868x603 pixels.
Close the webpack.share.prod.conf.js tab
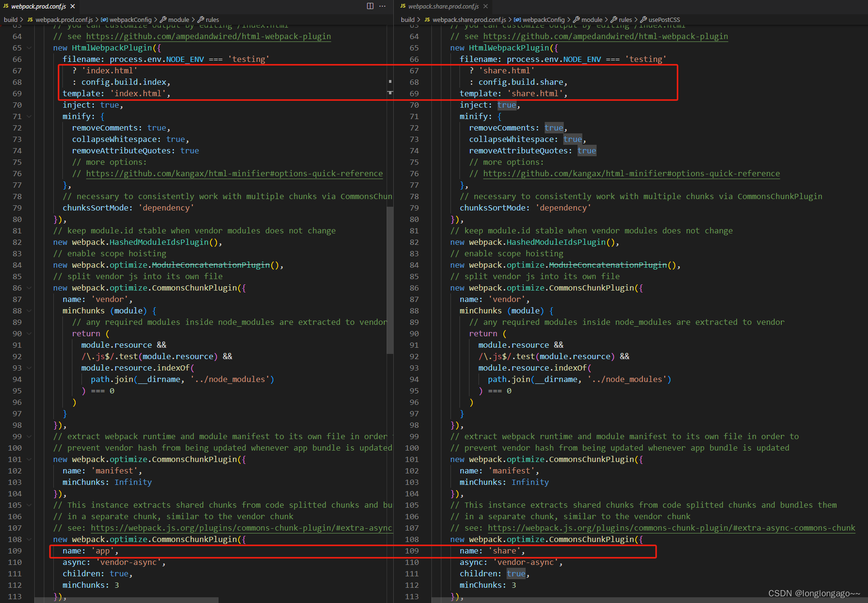(485, 6)
